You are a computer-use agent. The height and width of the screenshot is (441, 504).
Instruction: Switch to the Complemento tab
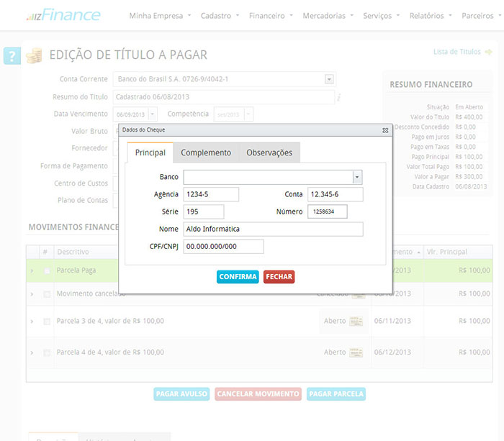(x=206, y=153)
